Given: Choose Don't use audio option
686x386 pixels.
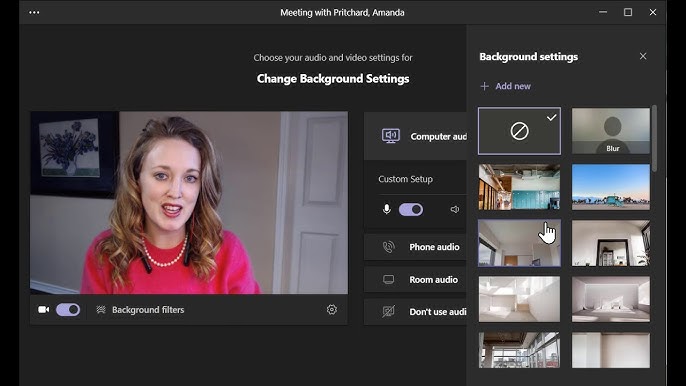Looking at the screenshot, I should [415, 312].
